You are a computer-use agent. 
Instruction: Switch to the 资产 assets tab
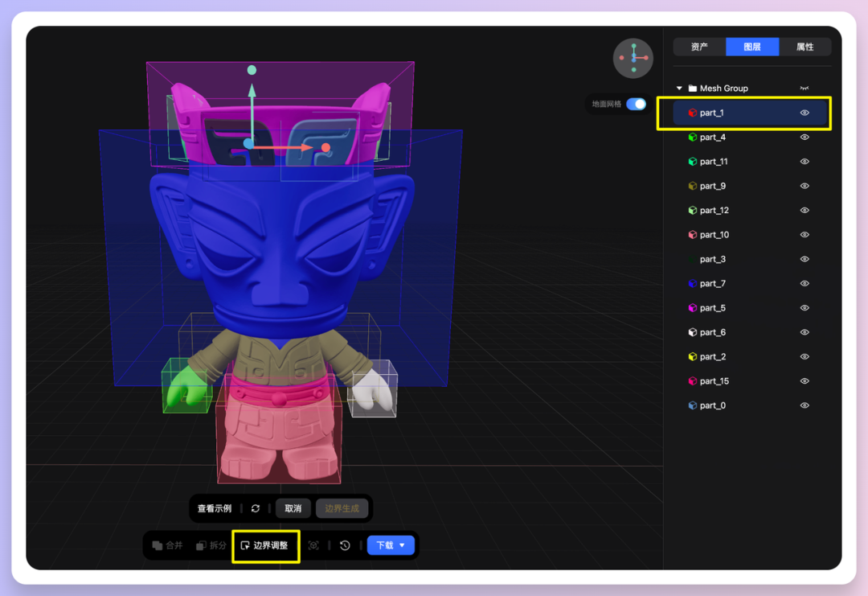point(699,47)
